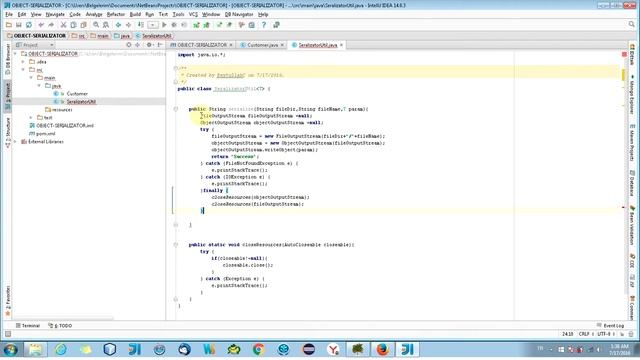Screen dimensions: 640x360
Task: Close the SerializatorUtil.java tab
Action: pyautogui.click(x=342, y=45)
